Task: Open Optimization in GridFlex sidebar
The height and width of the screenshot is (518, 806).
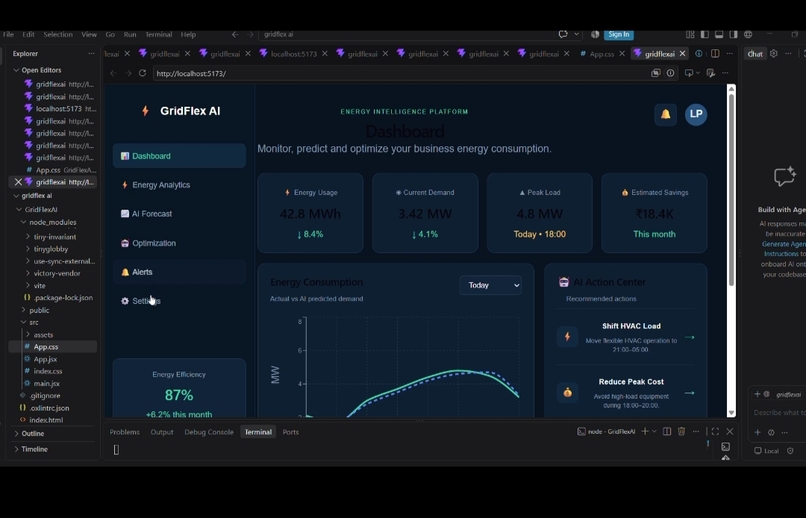Action: point(179,243)
